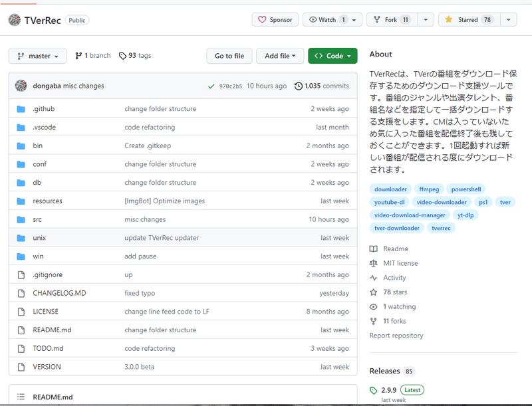Fork the repository with Fork button

click(x=392, y=20)
